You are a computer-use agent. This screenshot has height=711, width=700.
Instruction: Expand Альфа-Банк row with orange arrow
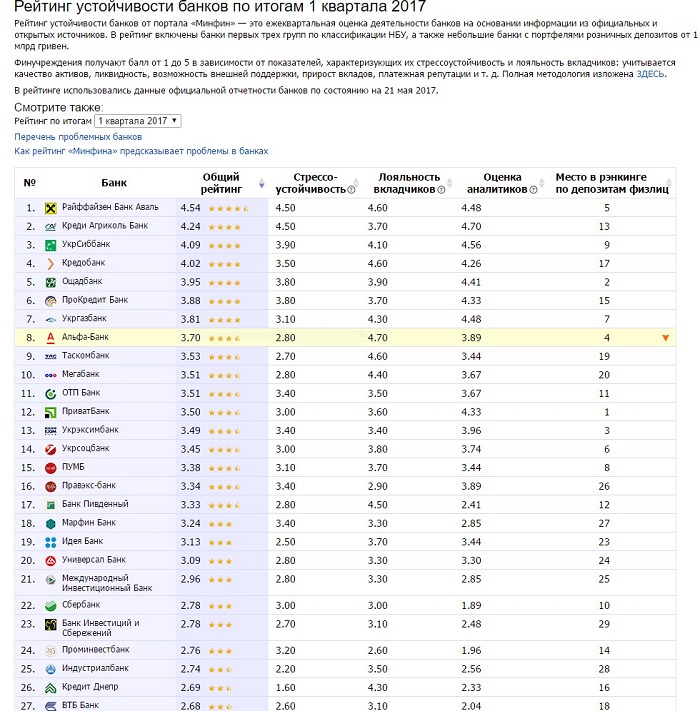pyautogui.click(x=665, y=338)
